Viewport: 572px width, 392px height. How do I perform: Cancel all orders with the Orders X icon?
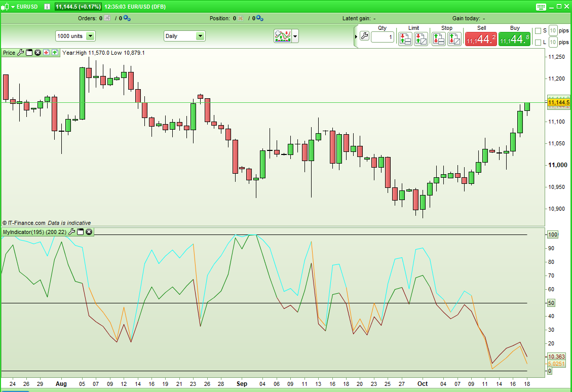click(107, 18)
